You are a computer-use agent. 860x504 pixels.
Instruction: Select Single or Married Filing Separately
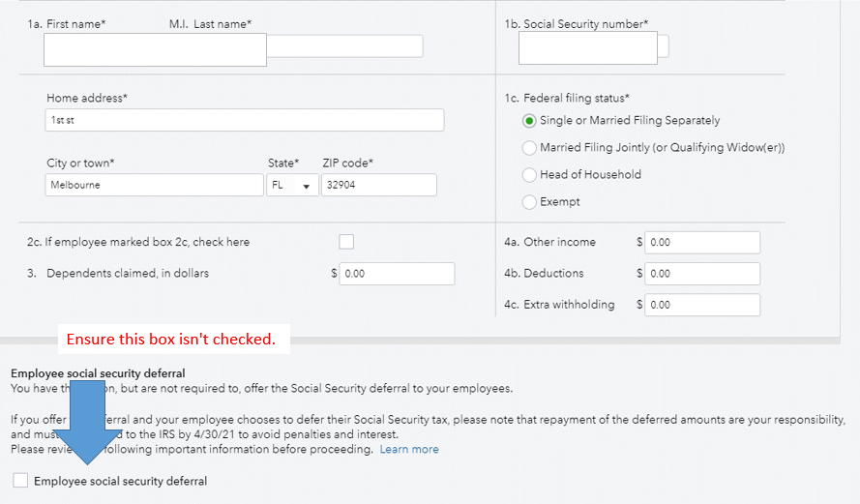(x=529, y=121)
